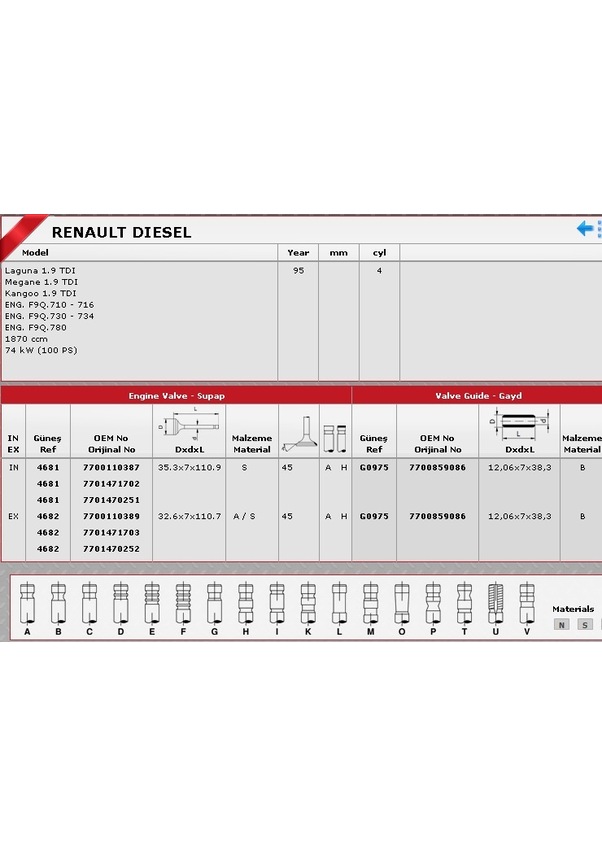Click 'ENG. F9Q.780' line
Viewport: 602px width, 857px height.
coord(36,328)
